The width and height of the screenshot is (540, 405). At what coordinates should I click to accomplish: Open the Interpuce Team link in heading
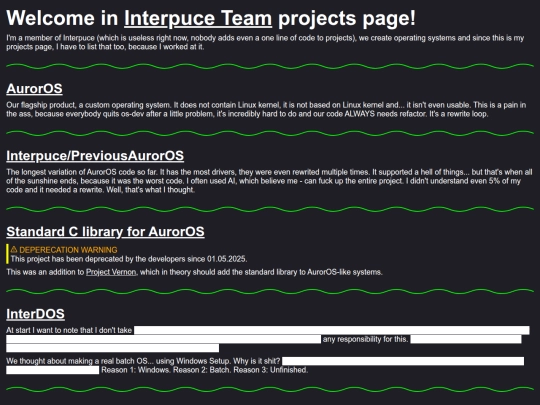pyautogui.click(x=198, y=18)
